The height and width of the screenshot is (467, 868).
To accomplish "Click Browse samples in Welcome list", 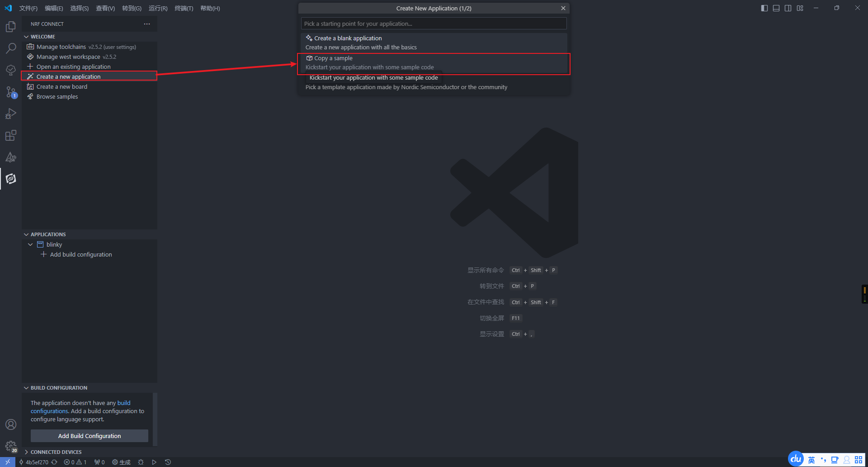I will tap(90, 96).
